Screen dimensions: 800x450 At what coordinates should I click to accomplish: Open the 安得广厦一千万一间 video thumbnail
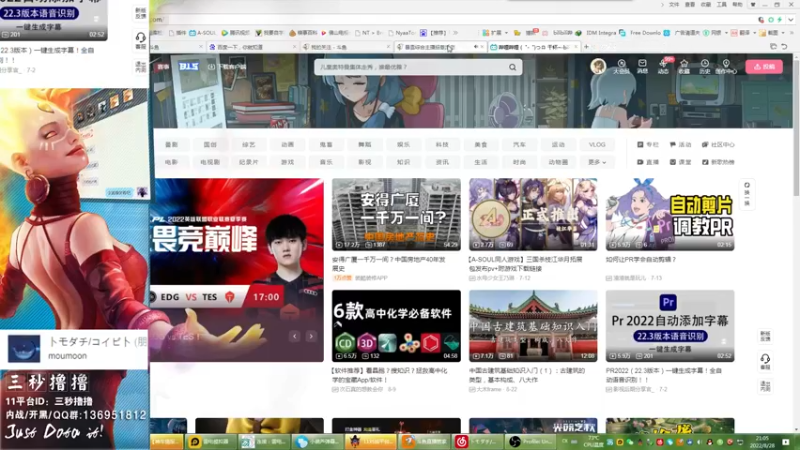tap(396, 214)
